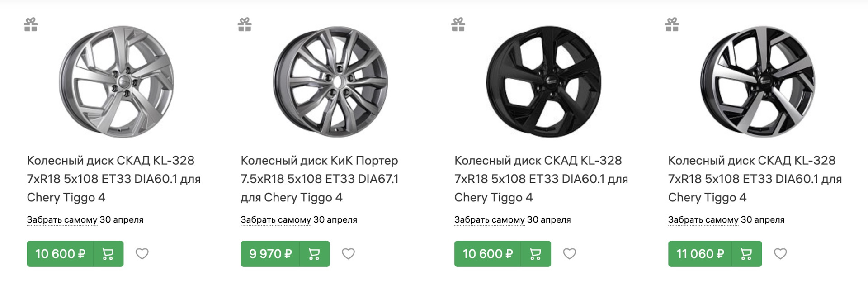Screen dimensions: 868x290
Task: Click the 9 970 ₽ price button
Action: (270, 254)
